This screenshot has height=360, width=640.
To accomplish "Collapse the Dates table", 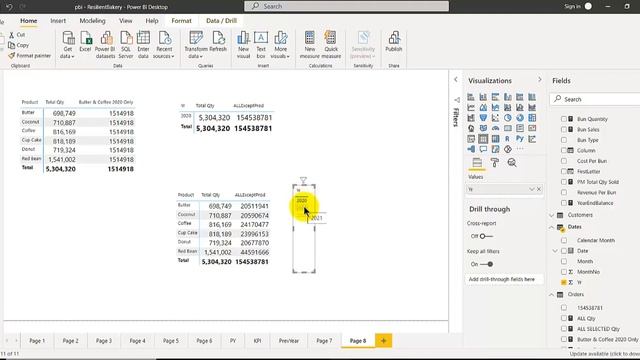I will coord(552,227).
